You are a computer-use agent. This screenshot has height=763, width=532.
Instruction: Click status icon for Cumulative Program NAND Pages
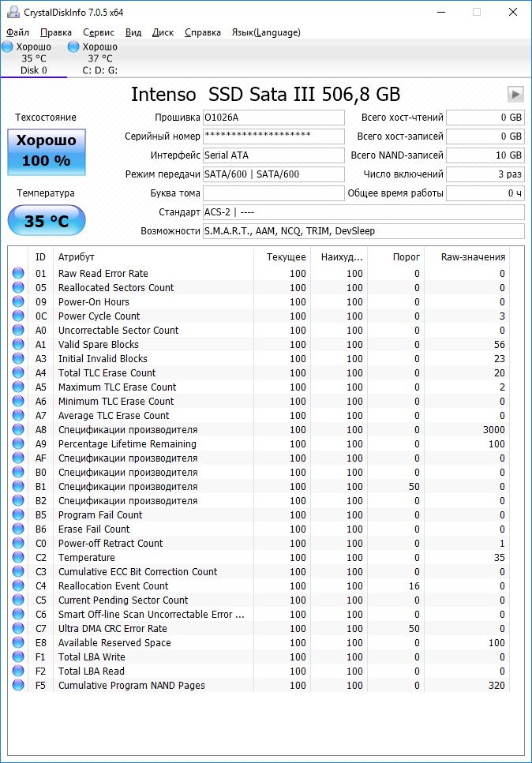pos(18,685)
